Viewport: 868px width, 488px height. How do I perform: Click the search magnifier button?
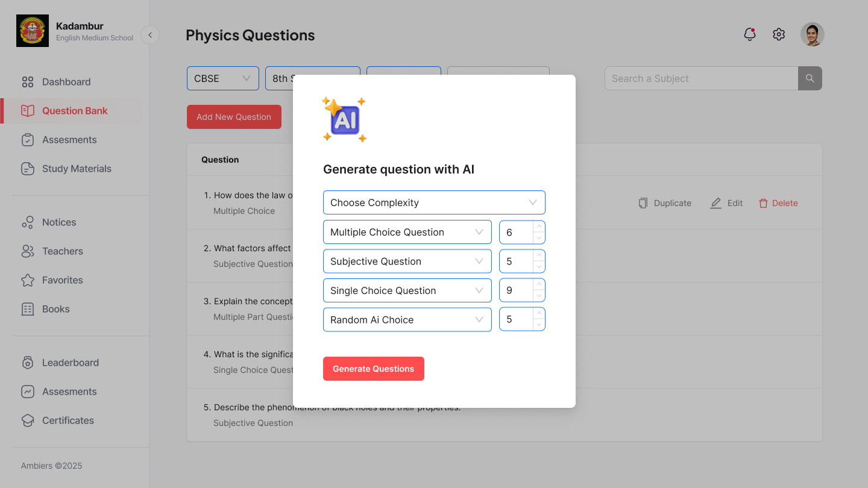[x=810, y=78]
